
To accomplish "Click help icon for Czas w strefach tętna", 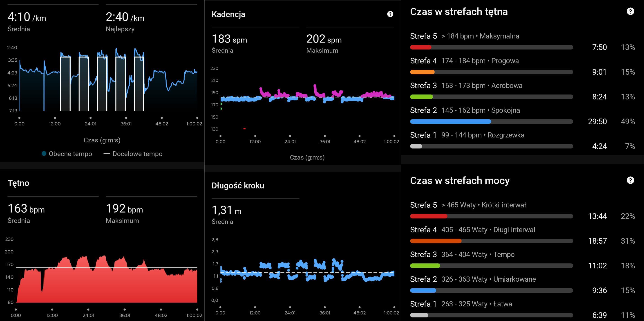I will point(630,11).
